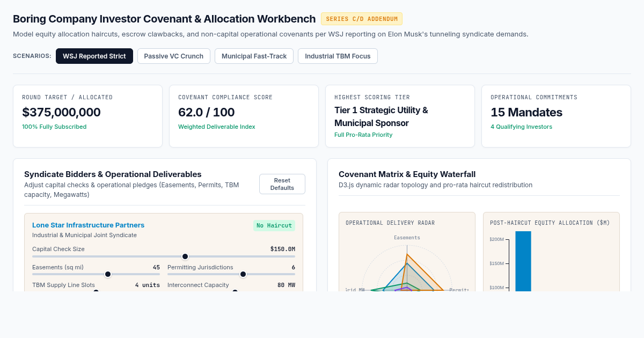The image size is (644, 338).
Task: Click the Easements axis label on radar
Action: [x=407, y=237]
